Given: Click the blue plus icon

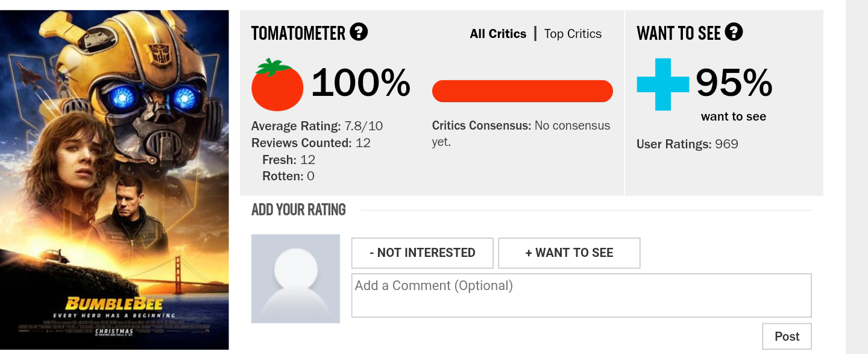Looking at the screenshot, I should click(662, 84).
